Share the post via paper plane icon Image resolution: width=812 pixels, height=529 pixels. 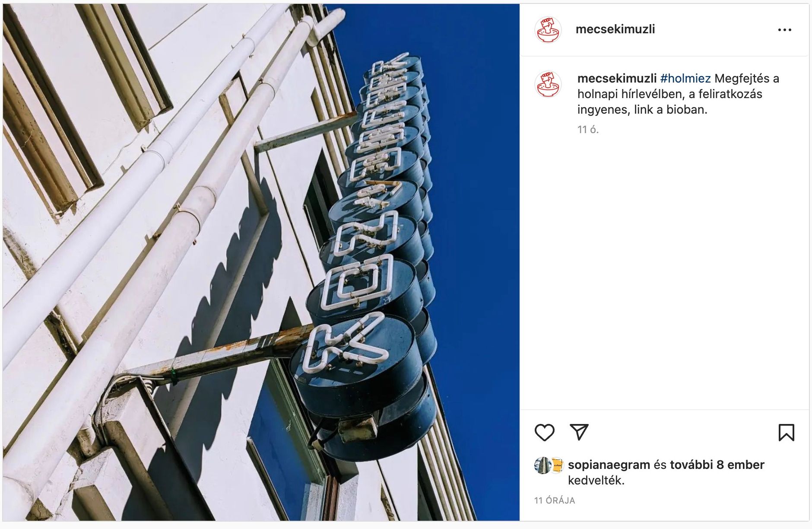point(579,432)
